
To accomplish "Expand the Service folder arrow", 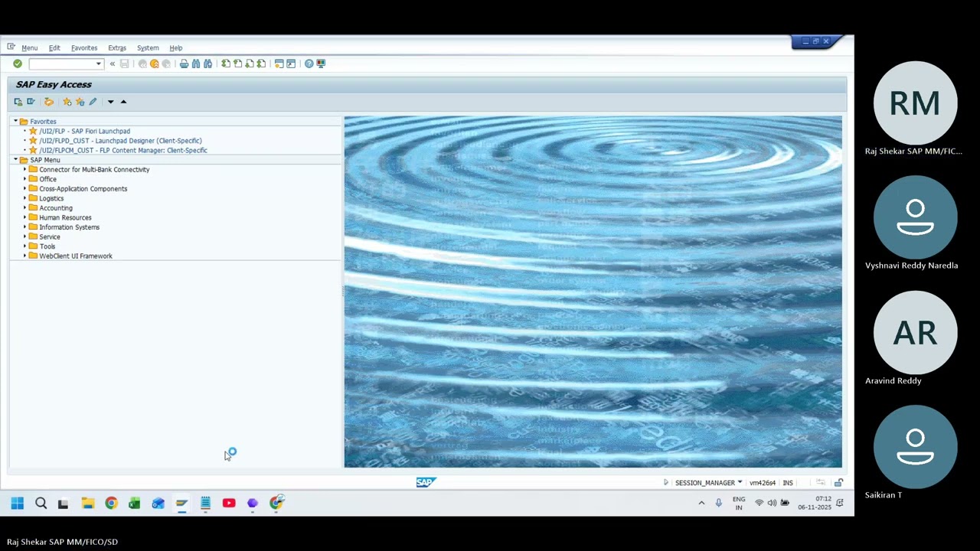I will point(24,236).
